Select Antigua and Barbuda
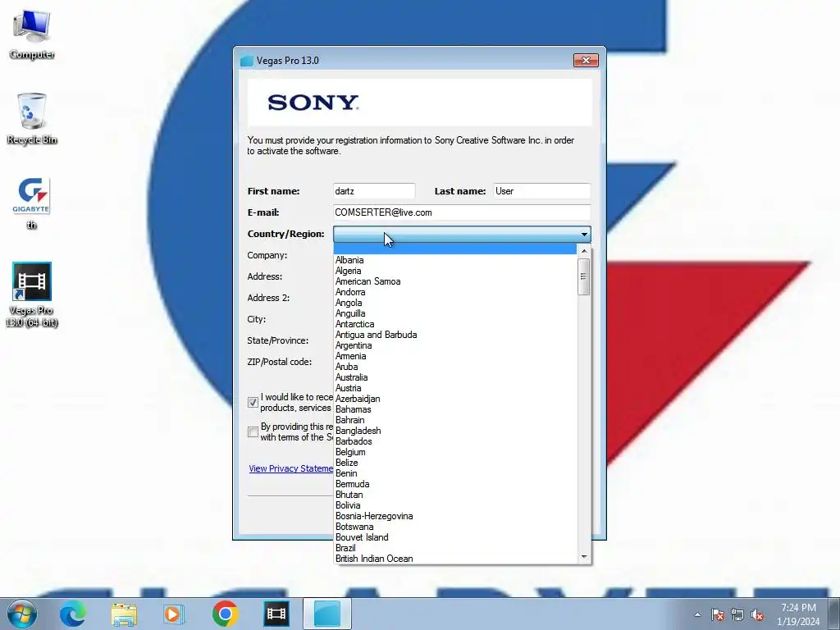840x630 pixels. pos(454,335)
